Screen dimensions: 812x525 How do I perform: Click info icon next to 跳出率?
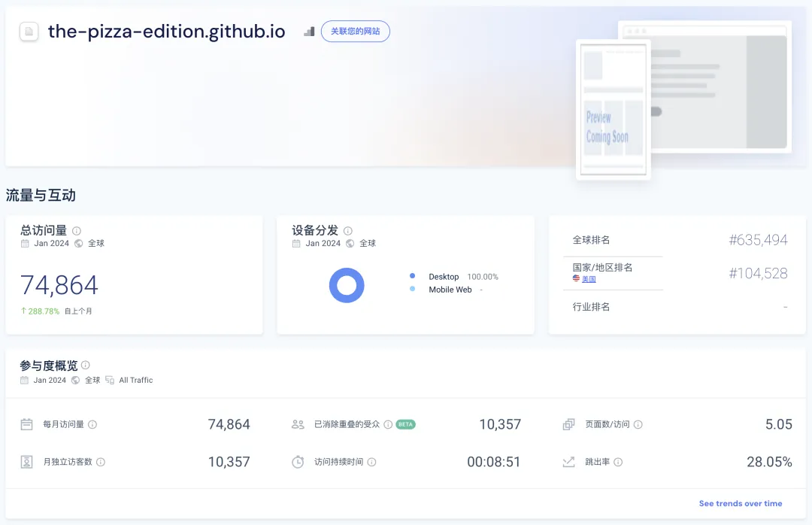[618, 462]
